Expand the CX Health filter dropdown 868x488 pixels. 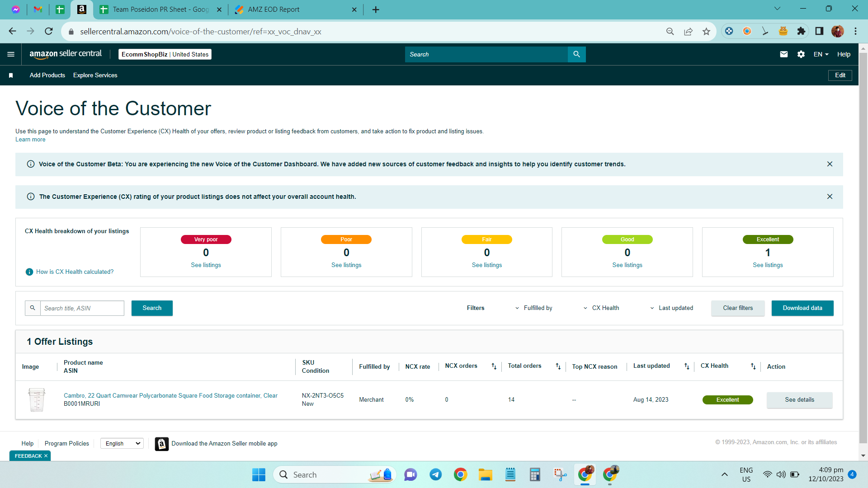tap(601, 308)
